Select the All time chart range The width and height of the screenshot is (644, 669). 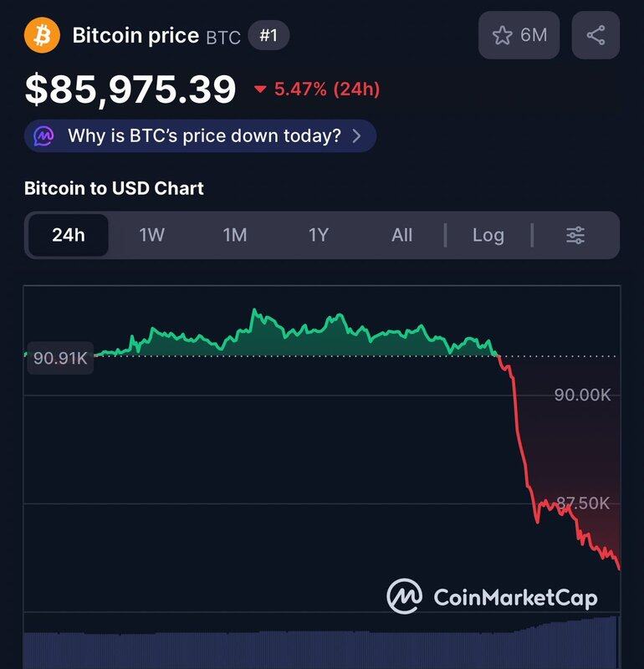pyautogui.click(x=402, y=235)
